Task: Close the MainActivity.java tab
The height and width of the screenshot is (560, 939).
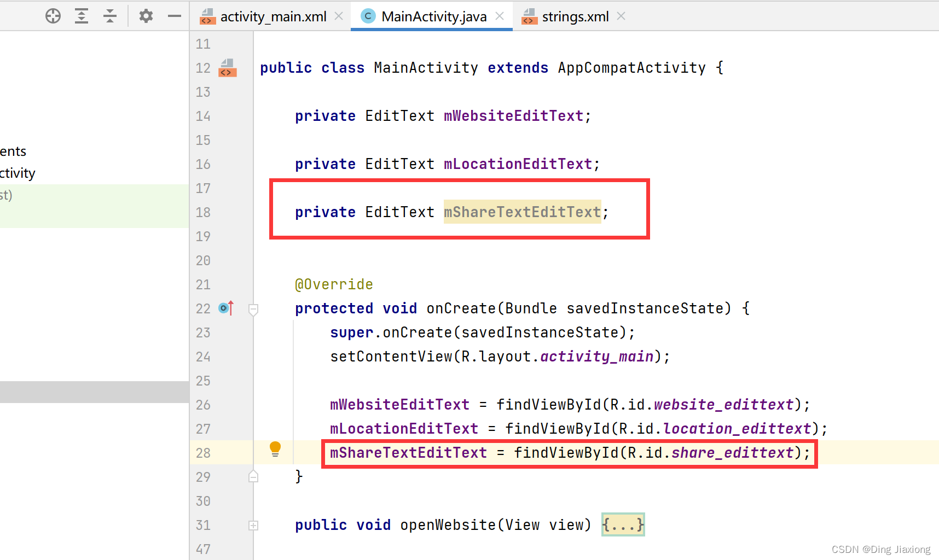Action: (500, 16)
